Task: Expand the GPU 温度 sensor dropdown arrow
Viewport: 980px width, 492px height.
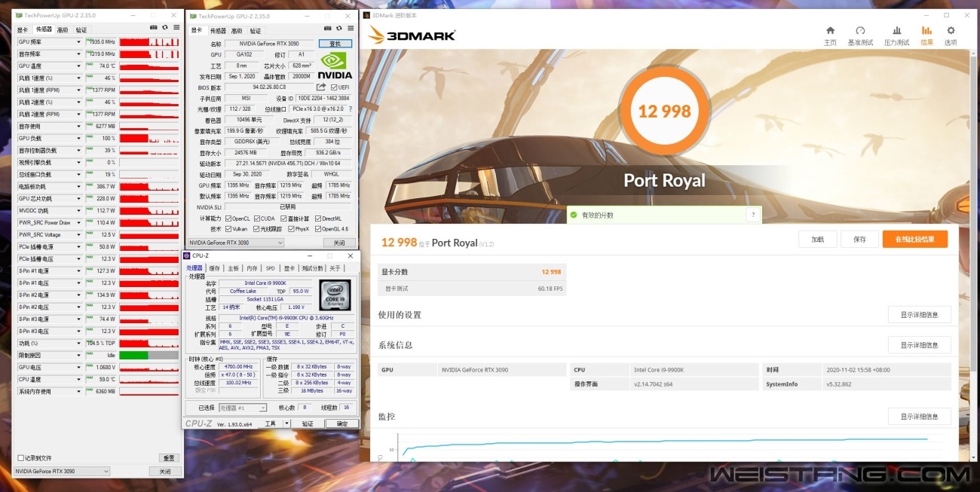Action: tap(78, 66)
